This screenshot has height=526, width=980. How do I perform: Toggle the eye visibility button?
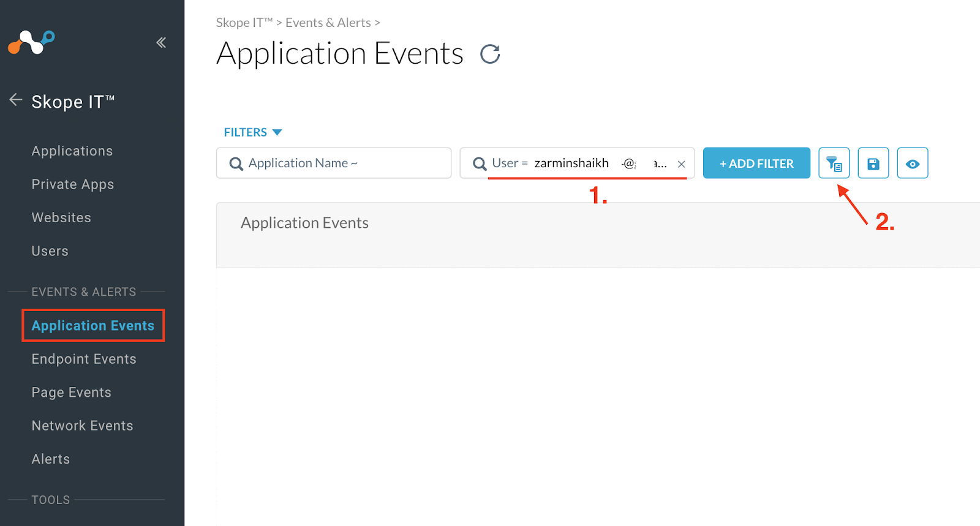(913, 163)
